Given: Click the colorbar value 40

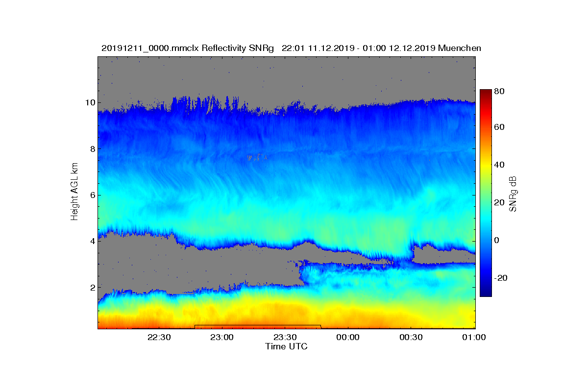Looking at the screenshot, I should pos(500,165).
